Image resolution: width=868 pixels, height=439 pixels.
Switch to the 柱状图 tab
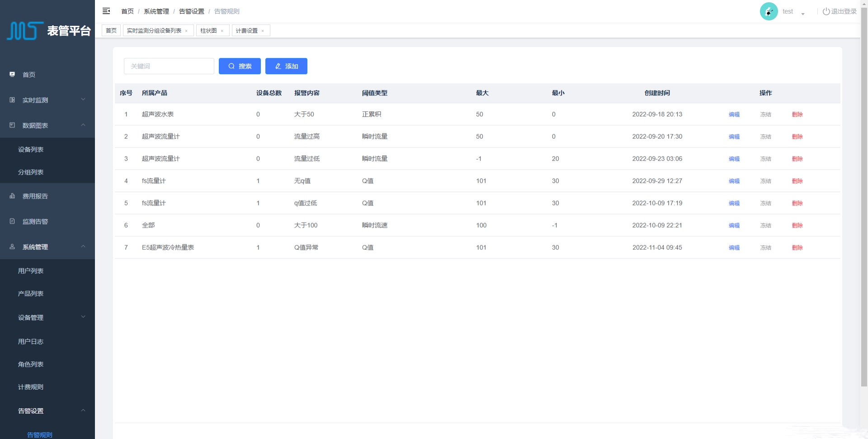pyautogui.click(x=208, y=31)
